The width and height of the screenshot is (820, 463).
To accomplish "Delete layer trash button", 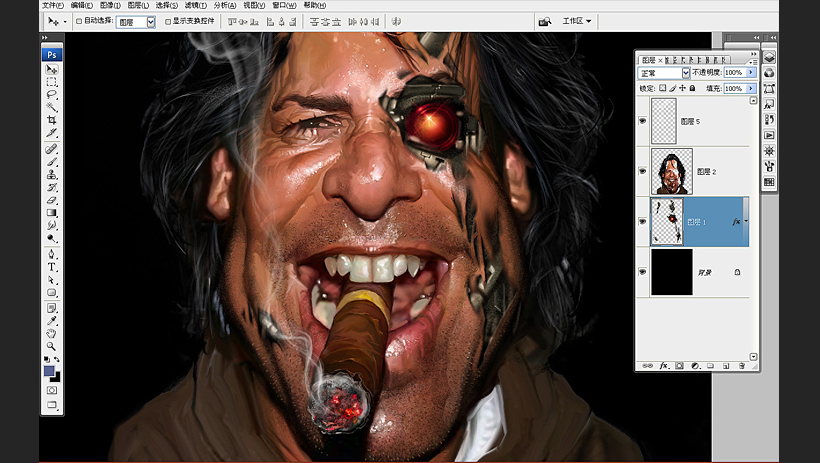I will tap(742, 366).
